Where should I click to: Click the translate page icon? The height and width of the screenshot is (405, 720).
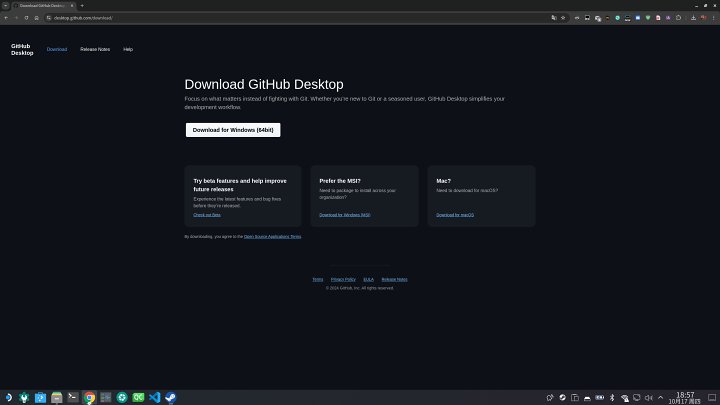click(553, 18)
